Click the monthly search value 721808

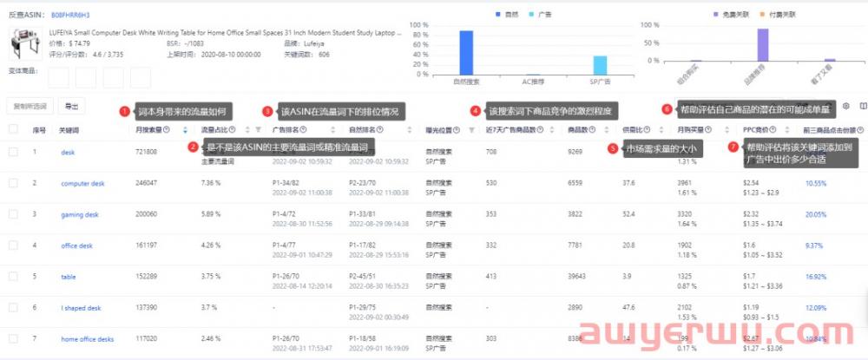pyautogui.click(x=146, y=152)
